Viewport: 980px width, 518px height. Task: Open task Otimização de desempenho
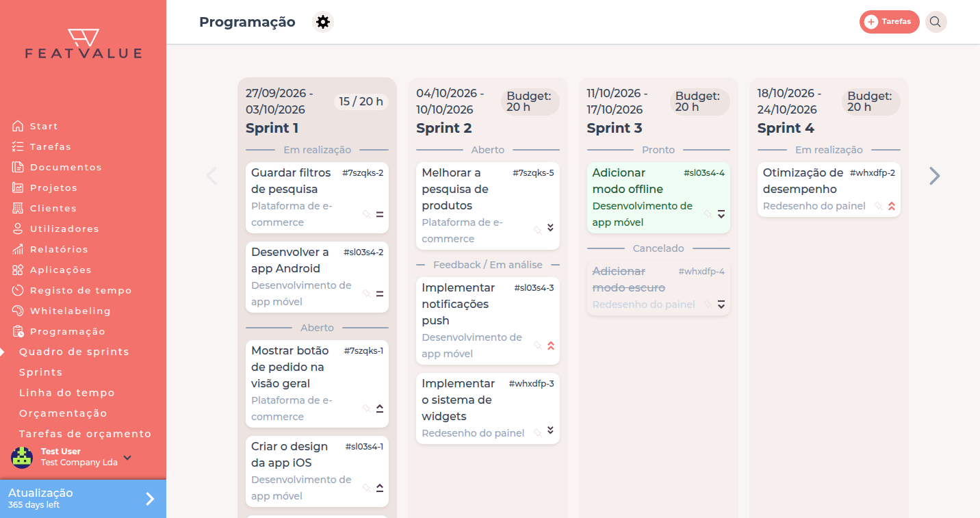[829, 190]
